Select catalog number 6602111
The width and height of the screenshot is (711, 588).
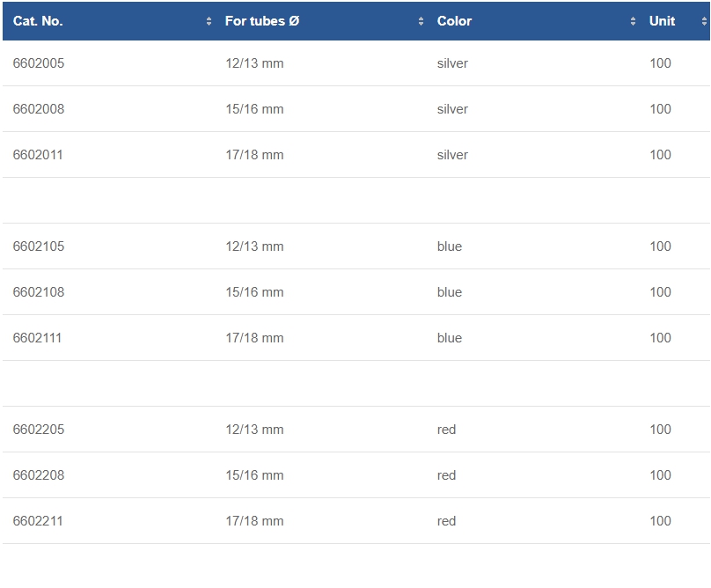coord(37,338)
